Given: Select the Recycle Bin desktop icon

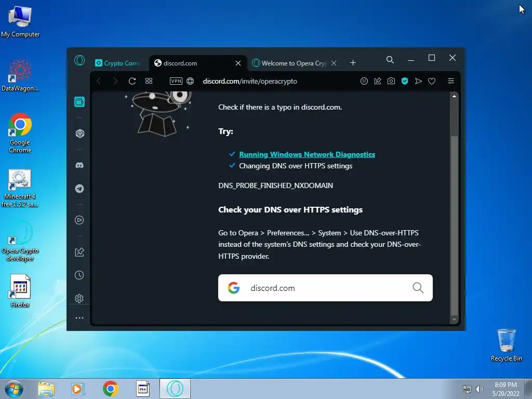Looking at the screenshot, I should 506,345.
